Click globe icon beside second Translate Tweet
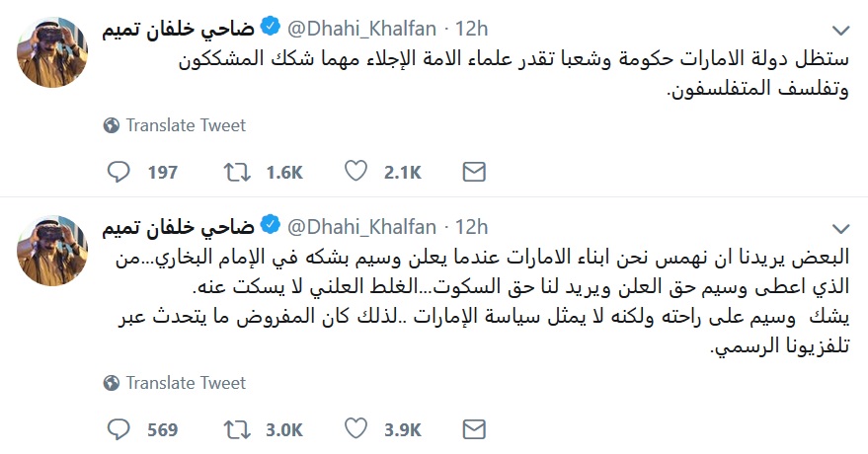 coord(112,383)
